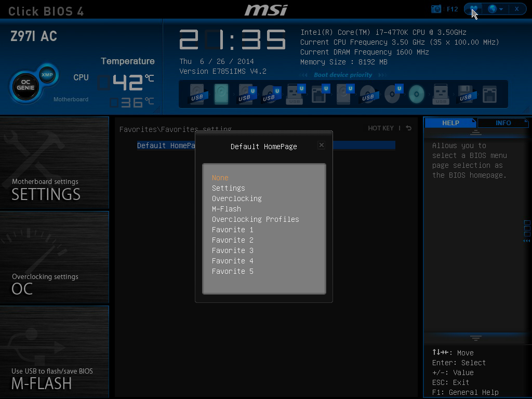
Task: Switch to the HELP tab
Action: pyautogui.click(x=450, y=123)
